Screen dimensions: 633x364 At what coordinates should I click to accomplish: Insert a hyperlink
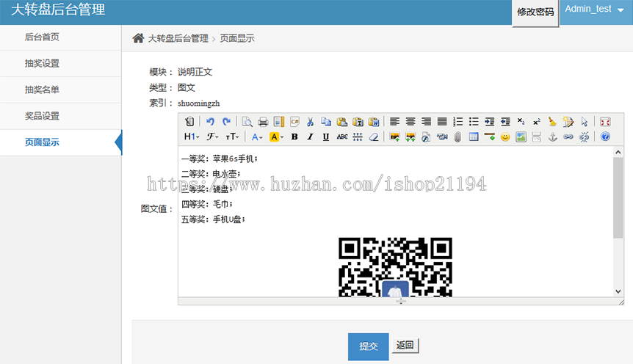point(568,136)
